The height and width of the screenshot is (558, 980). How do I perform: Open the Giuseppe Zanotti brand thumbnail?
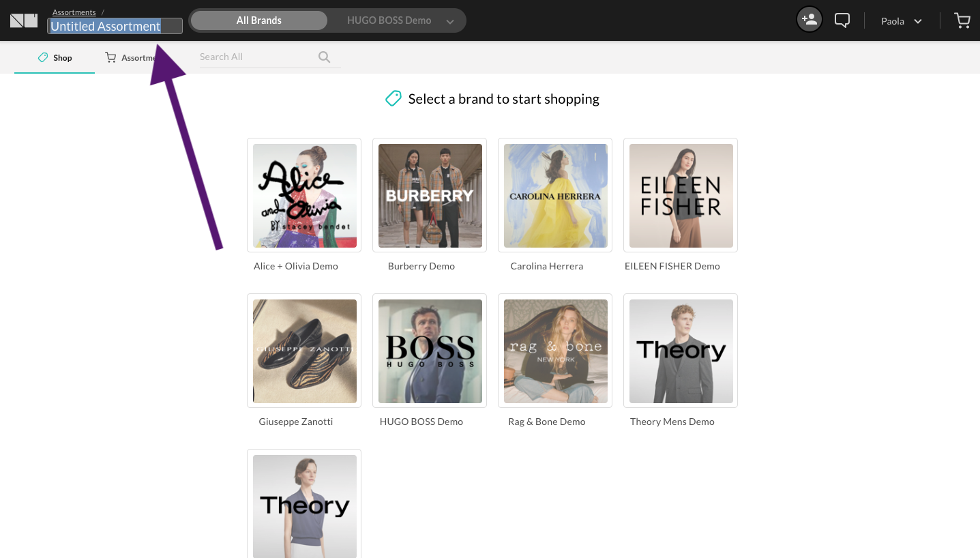(x=305, y=351)
